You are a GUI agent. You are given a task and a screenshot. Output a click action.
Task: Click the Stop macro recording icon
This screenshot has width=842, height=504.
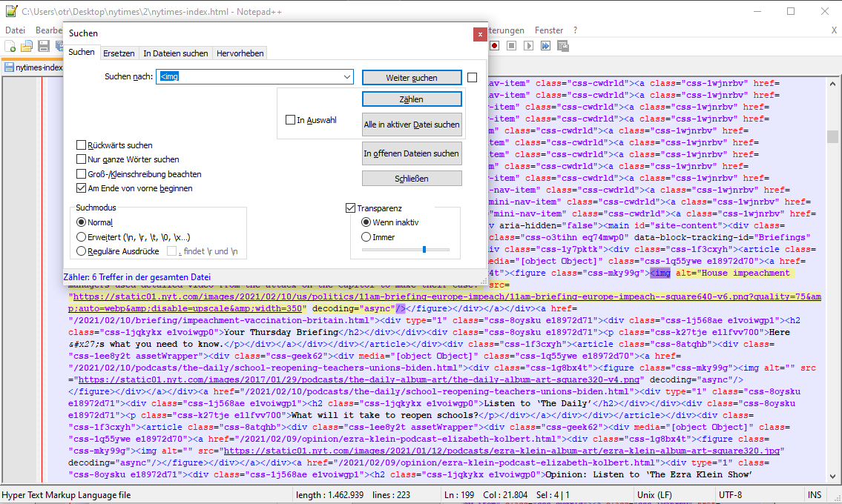point(512,46)
